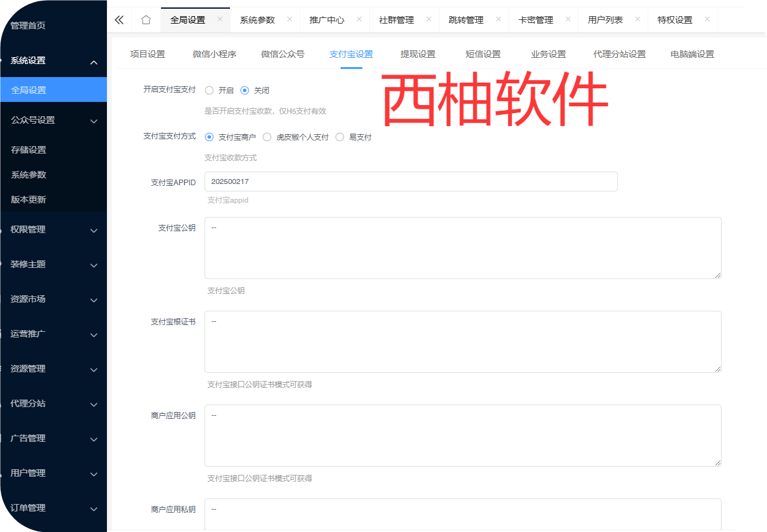This screenshot has height=532, width=767.
Task: Go to 管理首页 in sidebar
Action: (x=28, y=26)
